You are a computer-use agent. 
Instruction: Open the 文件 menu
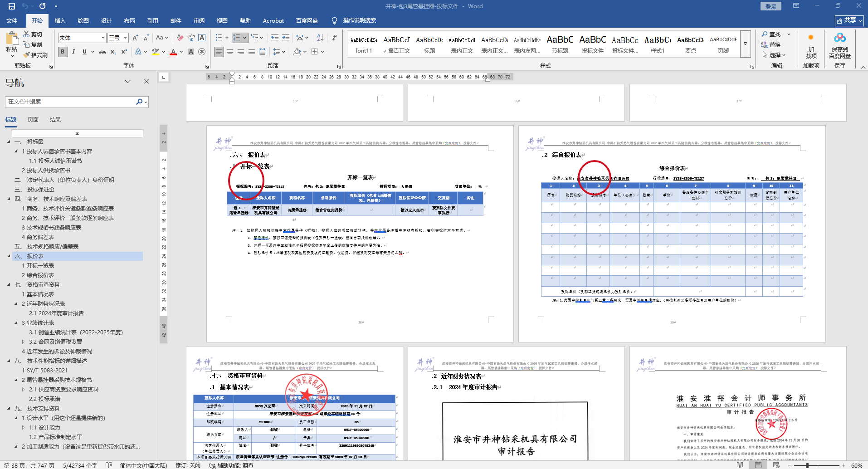coord(12,21)
